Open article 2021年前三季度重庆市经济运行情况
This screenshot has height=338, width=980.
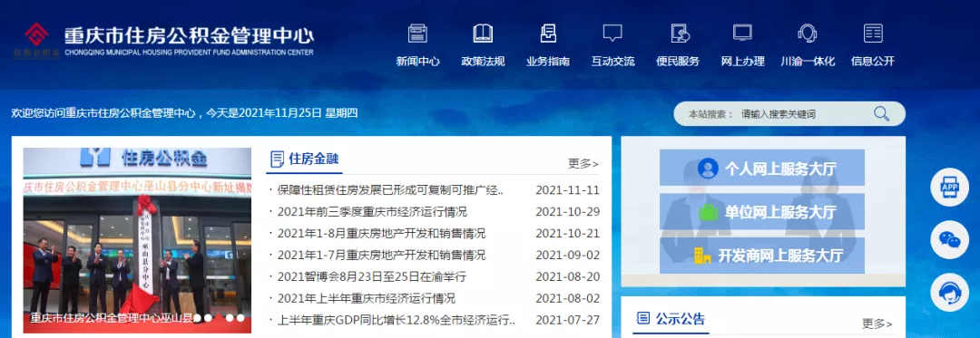(373, 212)
